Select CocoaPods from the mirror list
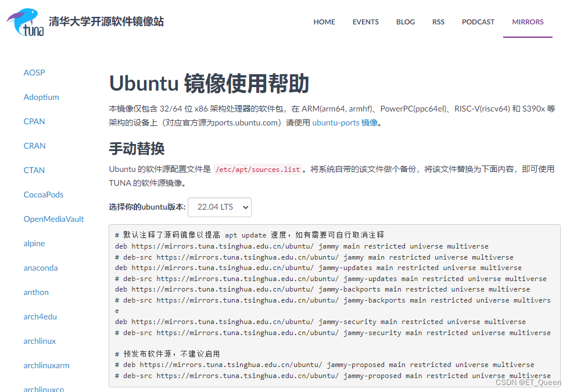Screen dimensions: 570x392 coord(43,195)
